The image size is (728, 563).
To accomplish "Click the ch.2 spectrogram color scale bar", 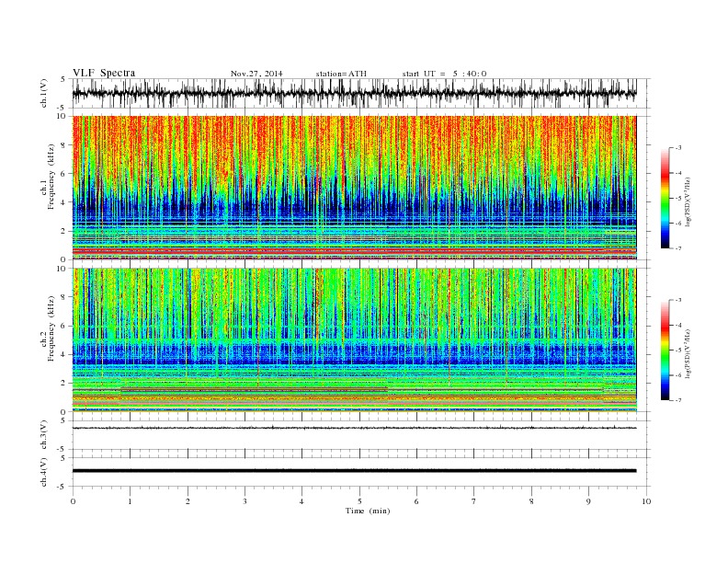I will coord(665,350).
